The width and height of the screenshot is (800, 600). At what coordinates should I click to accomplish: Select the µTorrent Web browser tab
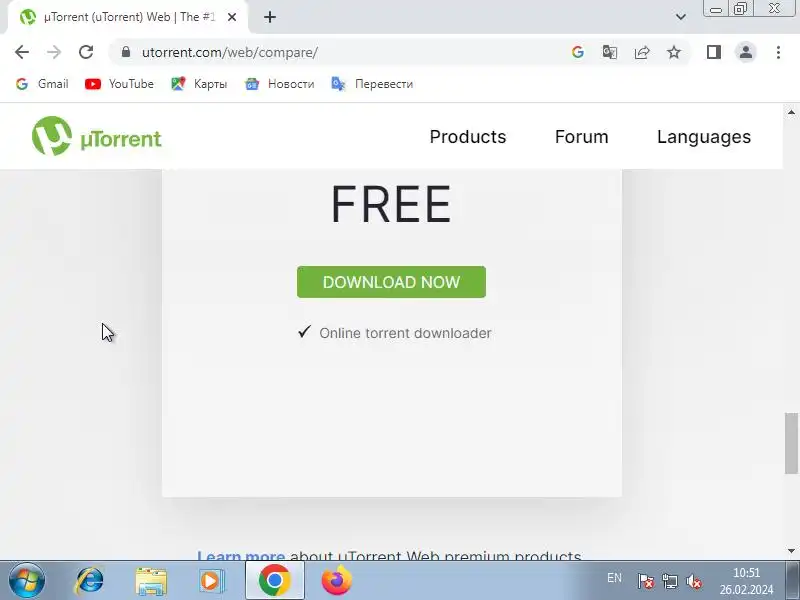click(x=128, y=17)
